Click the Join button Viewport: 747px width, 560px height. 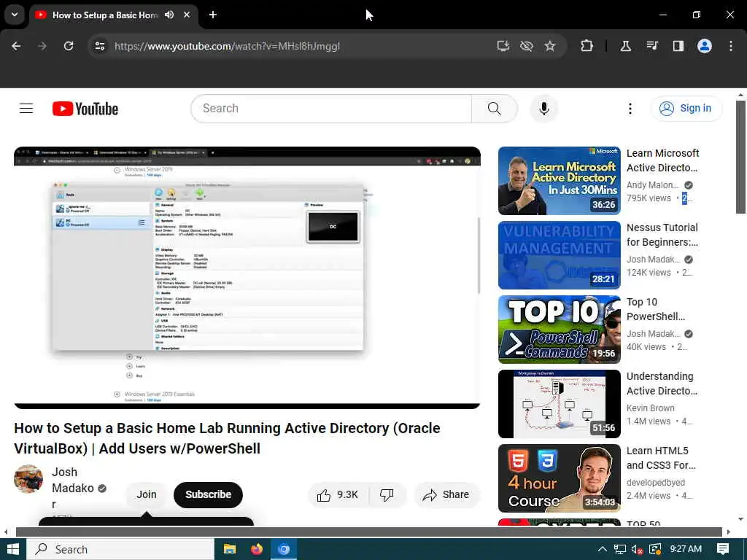(x=146, y=495)
